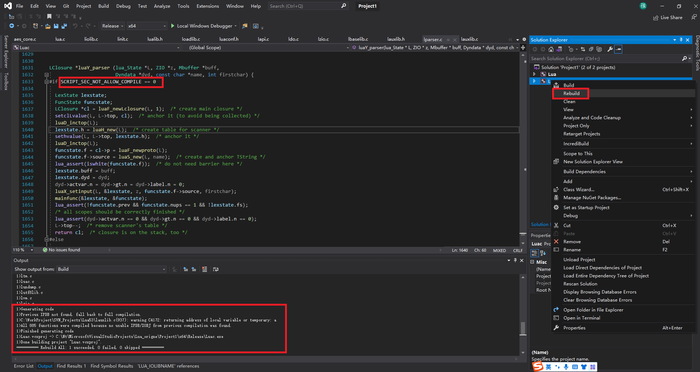Viewport: 700px width, 372px height.
Task: Open the Extensions menu
Action: point(208,6)
